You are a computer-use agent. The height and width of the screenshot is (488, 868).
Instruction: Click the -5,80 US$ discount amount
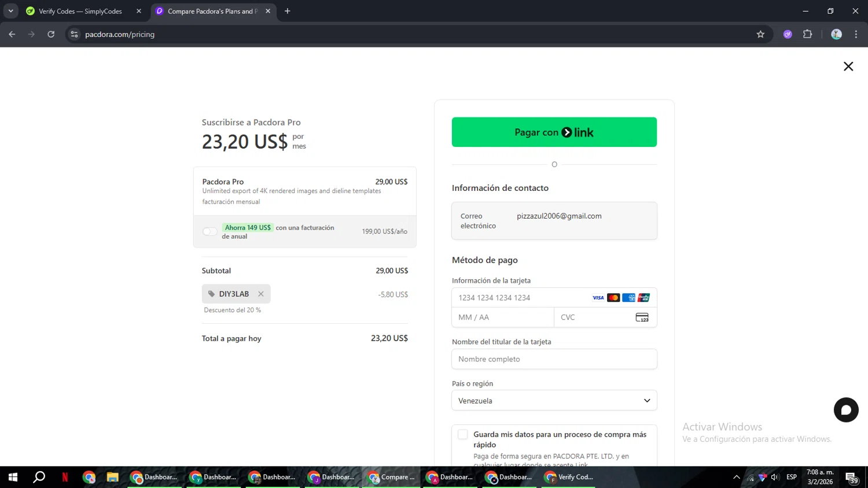tap(393, 294)
